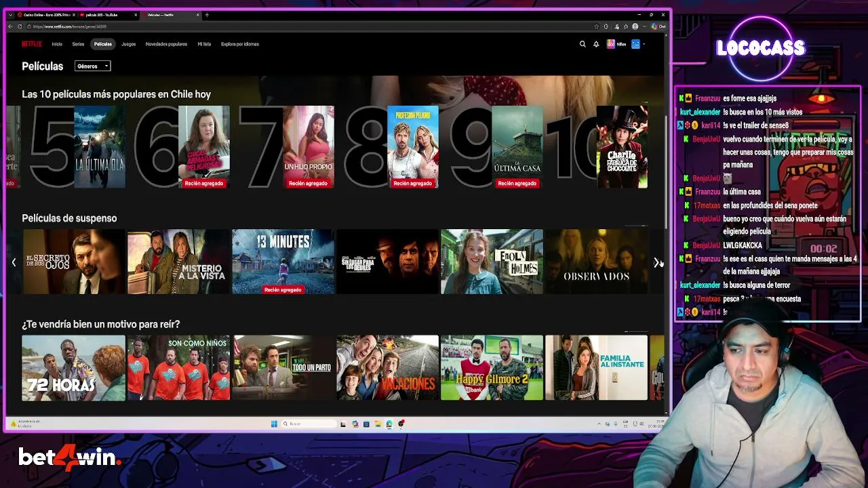Switch to the Casino Online browser tab

pos(44,15)
